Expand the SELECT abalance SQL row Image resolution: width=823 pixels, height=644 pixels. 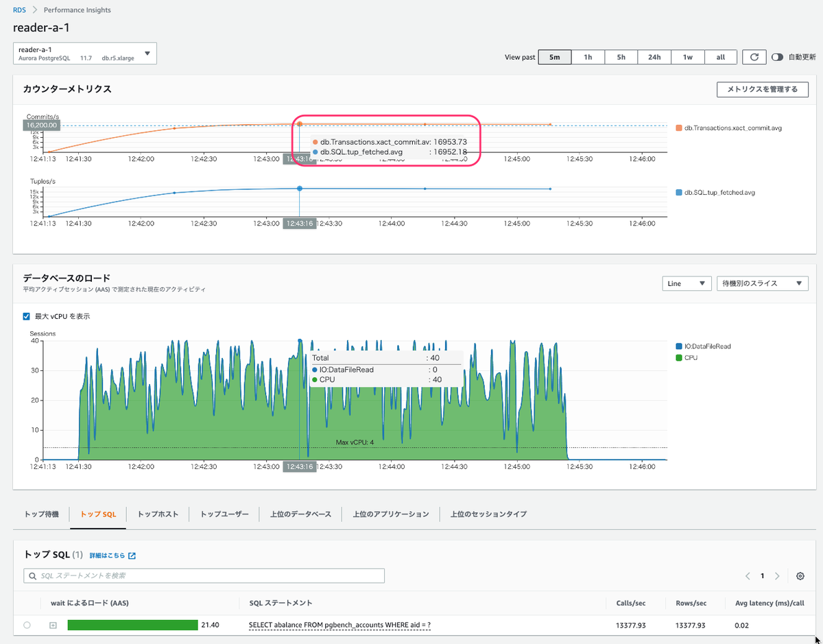pos(53,625)
